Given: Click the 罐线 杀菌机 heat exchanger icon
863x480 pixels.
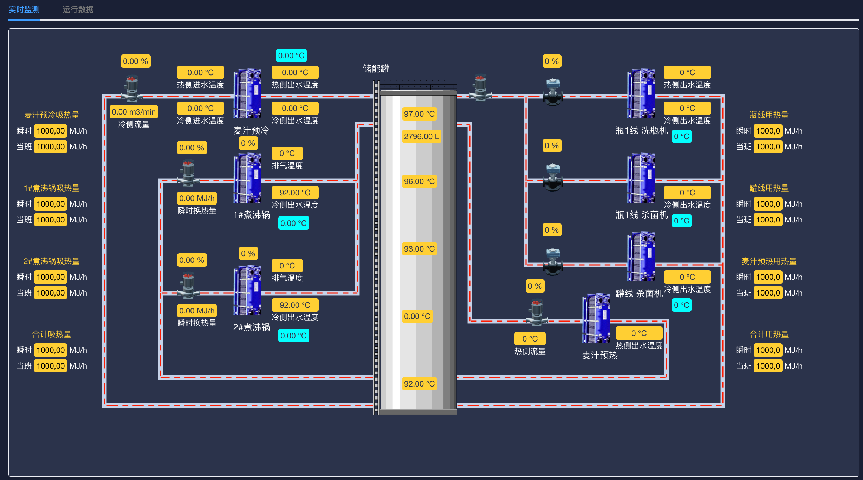Looking at the screenshot, I should pos(641,258).
